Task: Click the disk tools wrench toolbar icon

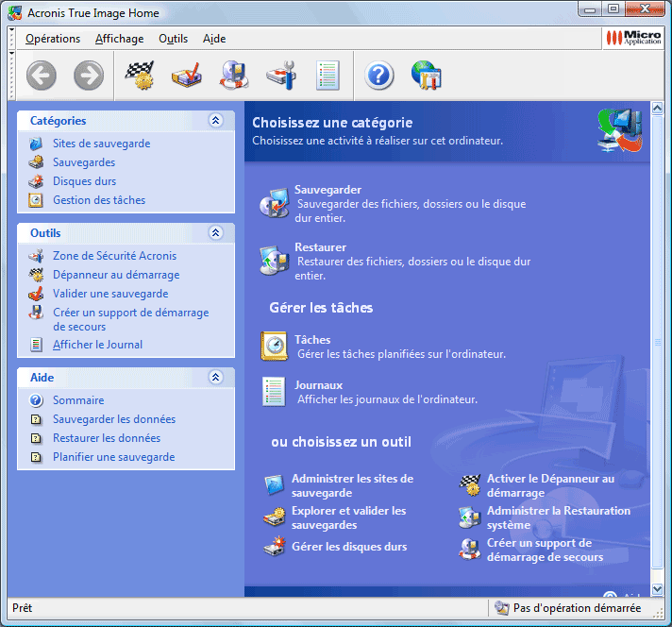Action: [x=281, y=75]
